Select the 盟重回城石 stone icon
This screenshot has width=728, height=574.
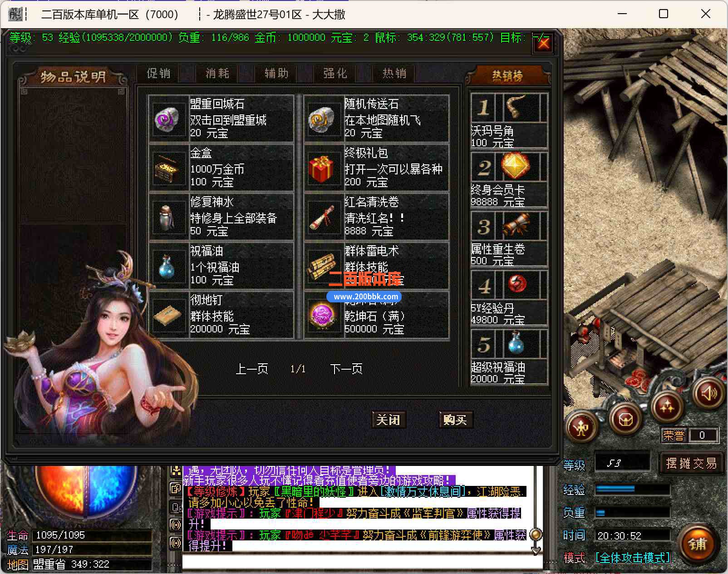pyautogui.click(x=167, y=119)
